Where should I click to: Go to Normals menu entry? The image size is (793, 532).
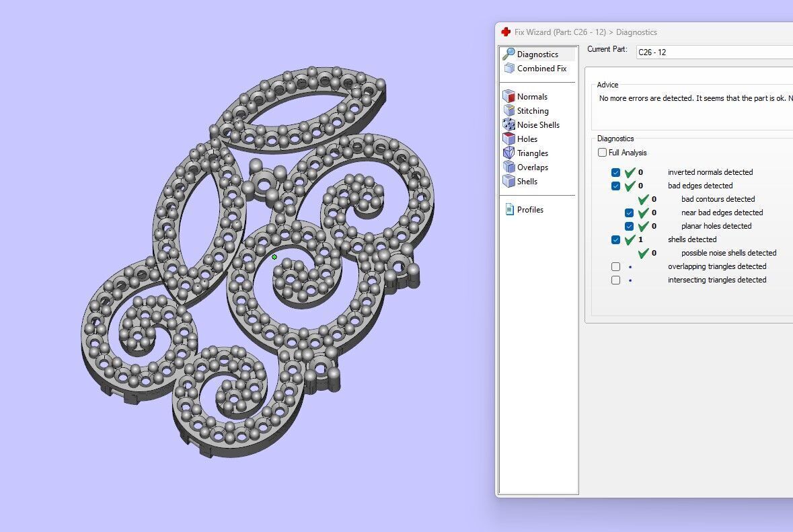click(532, 97)
